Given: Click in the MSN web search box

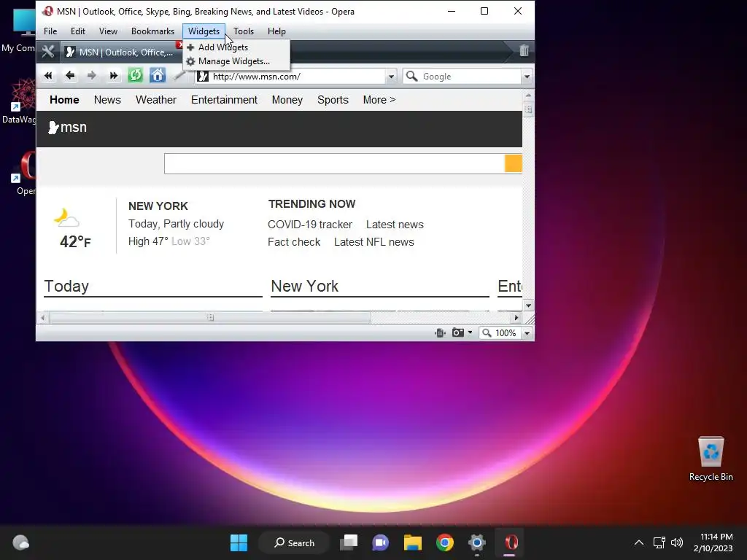Looking at the screenshot, I should point(334,163).
